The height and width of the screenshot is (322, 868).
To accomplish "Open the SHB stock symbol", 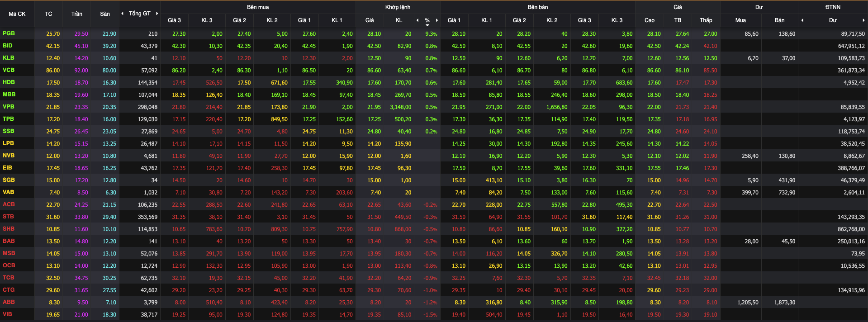I will [9, 229].
